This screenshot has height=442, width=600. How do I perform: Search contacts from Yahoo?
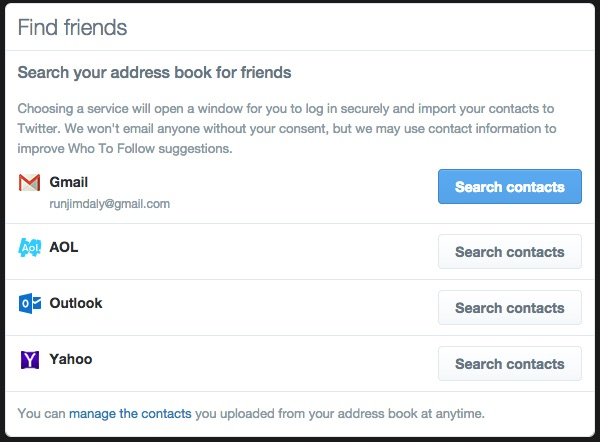point(510,364)
